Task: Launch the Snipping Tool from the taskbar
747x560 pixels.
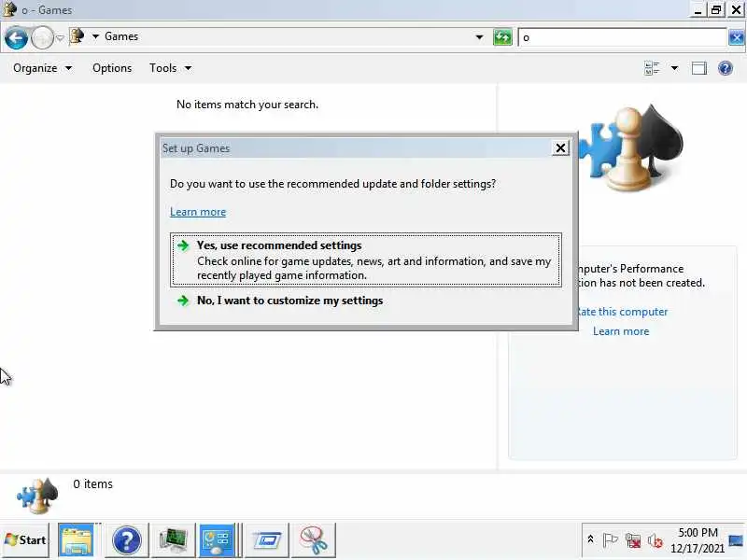Action: [314, 540]
